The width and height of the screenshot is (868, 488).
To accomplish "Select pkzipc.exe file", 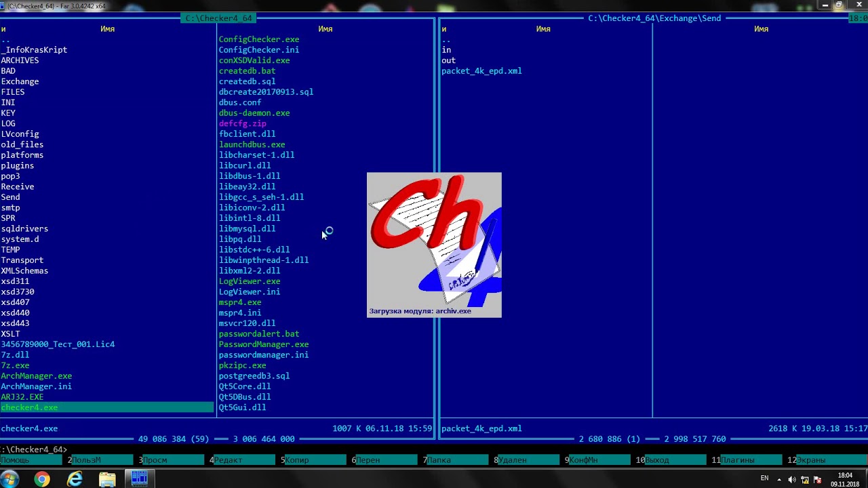I will (243, 365).
